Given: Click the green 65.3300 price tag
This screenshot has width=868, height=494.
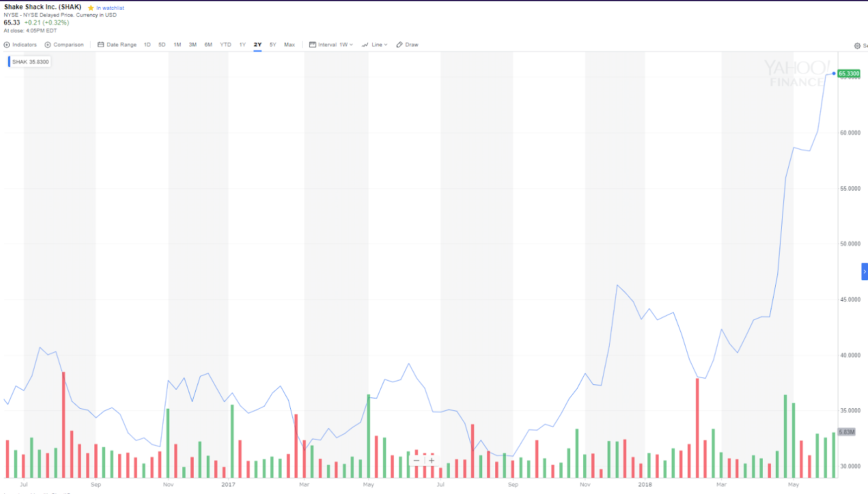Looking at the screenshot, I should pos(849,74).
